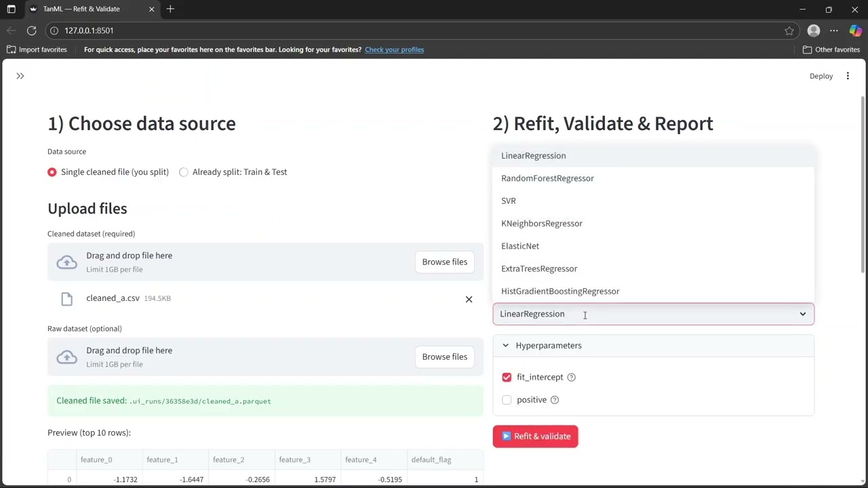Viewport: 868px width, 488px height.
Task: Uncheck the fit_intercept checkbox
Action: coord(507,378)
